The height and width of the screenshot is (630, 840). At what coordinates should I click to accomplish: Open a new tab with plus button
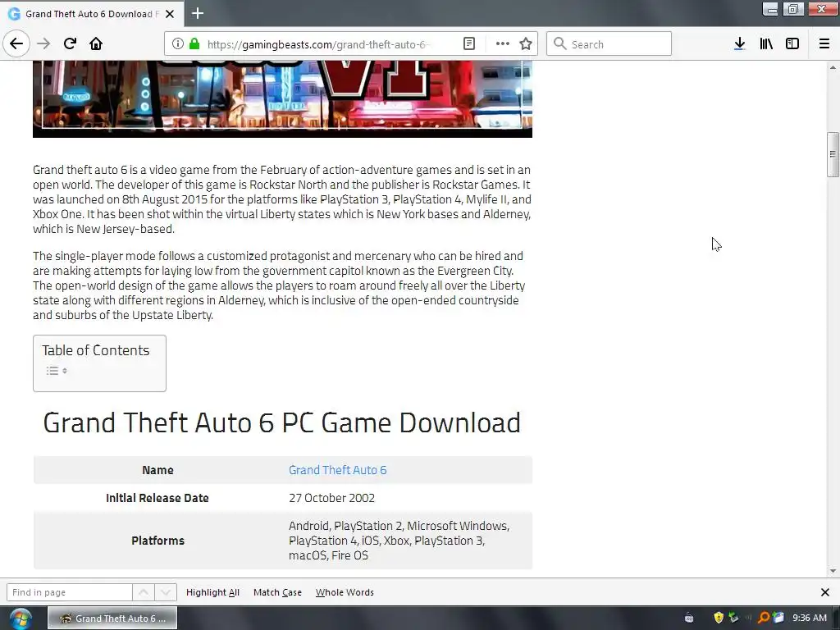197,13
